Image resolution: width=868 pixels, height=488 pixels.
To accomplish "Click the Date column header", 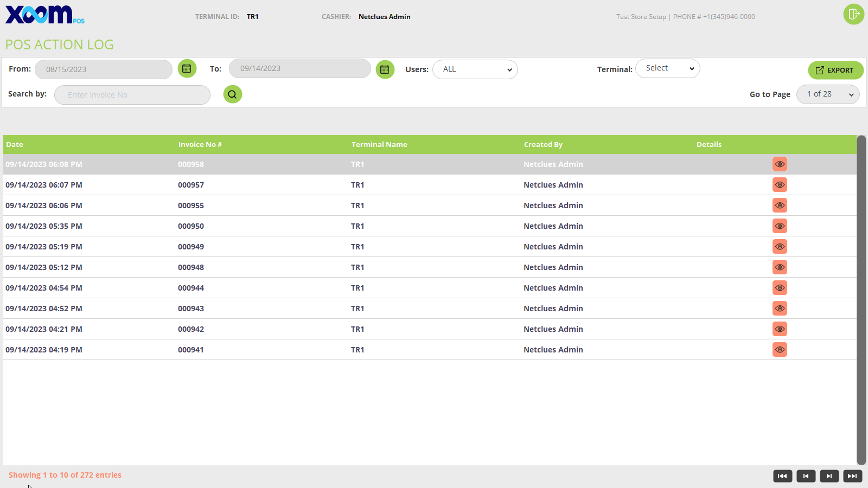I will pyautogui.click(x=15, y=145).
